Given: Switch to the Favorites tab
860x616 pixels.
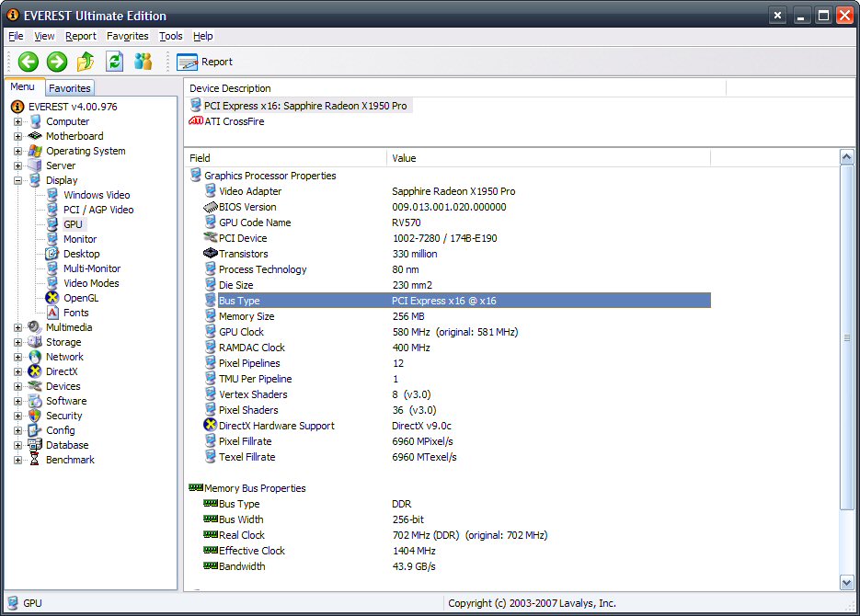Looking at the screenshot, I should [x=69, y=88].
